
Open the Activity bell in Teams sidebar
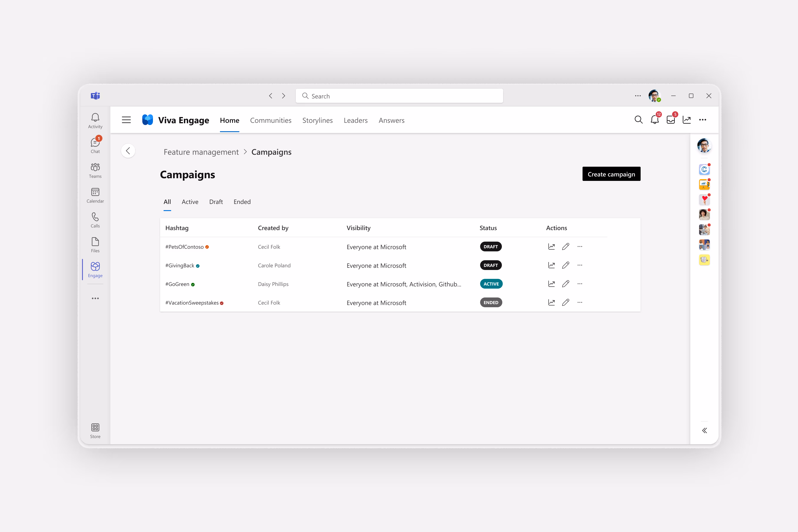coord(95,120)
